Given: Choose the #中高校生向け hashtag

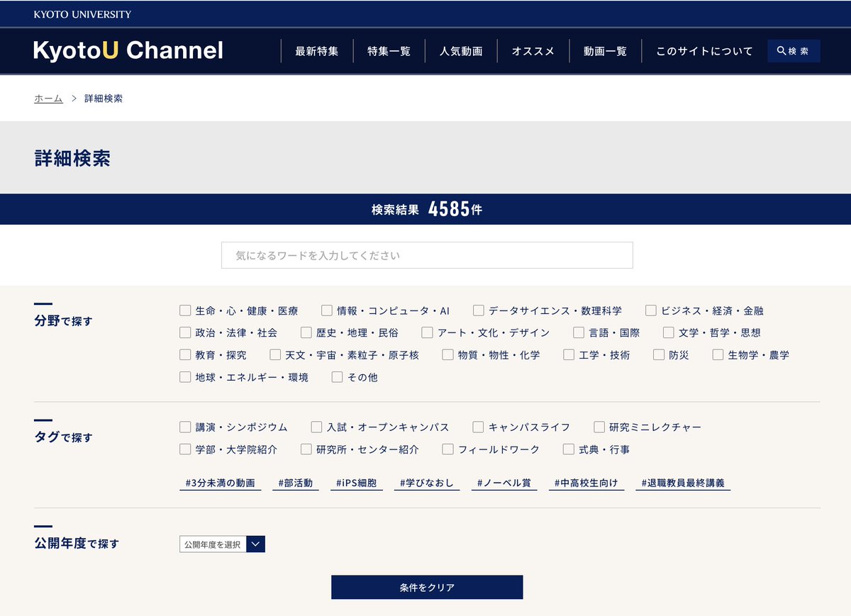Looking at the screenshot, I should pyautogui.click(x=586, y=483).
